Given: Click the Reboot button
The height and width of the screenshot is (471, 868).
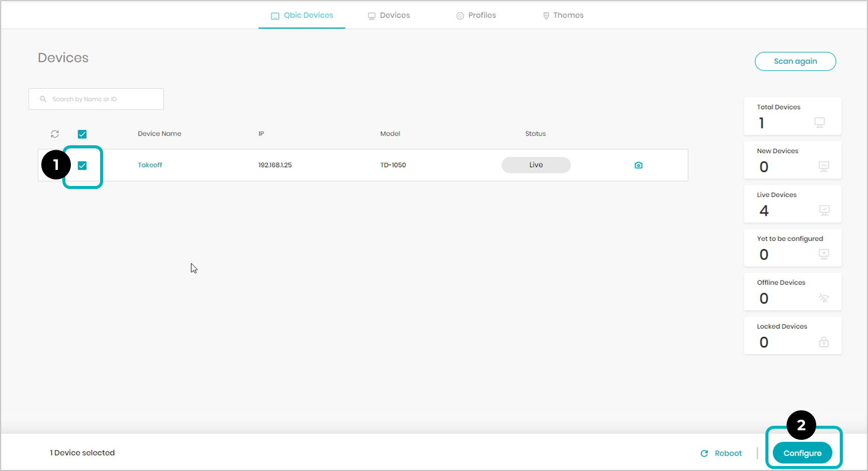Looking at the screenshot, I should tap(721, 453).
